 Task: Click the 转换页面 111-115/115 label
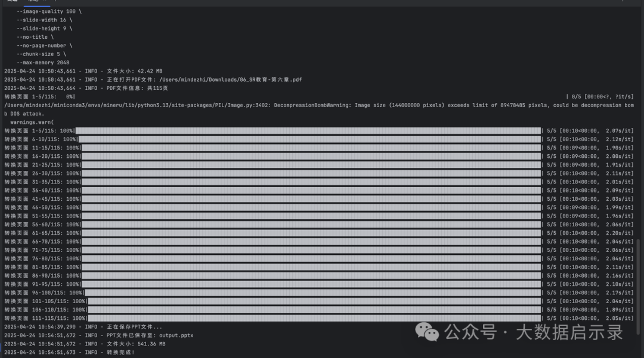click(38, 319)
